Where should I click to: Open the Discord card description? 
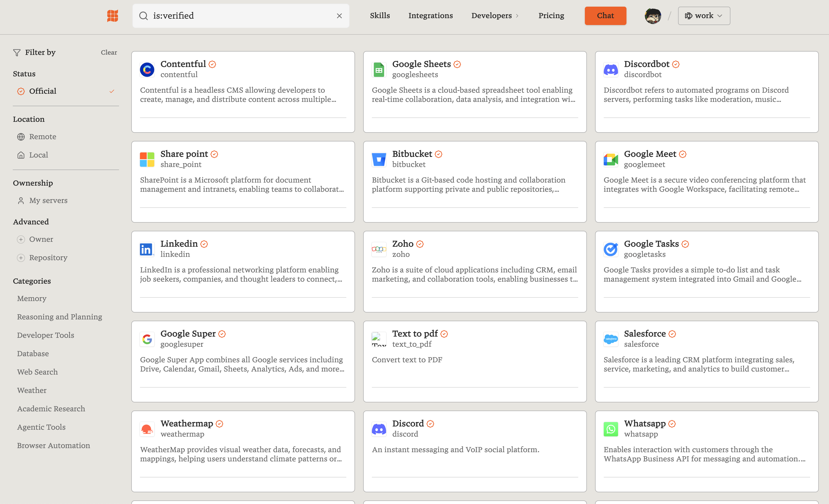(456, 450)
